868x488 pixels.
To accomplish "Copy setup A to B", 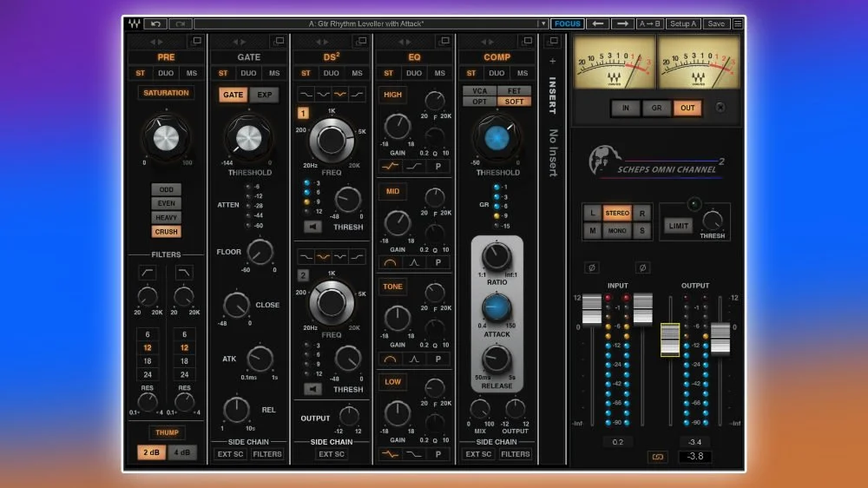I will click(x=649, y=23).
